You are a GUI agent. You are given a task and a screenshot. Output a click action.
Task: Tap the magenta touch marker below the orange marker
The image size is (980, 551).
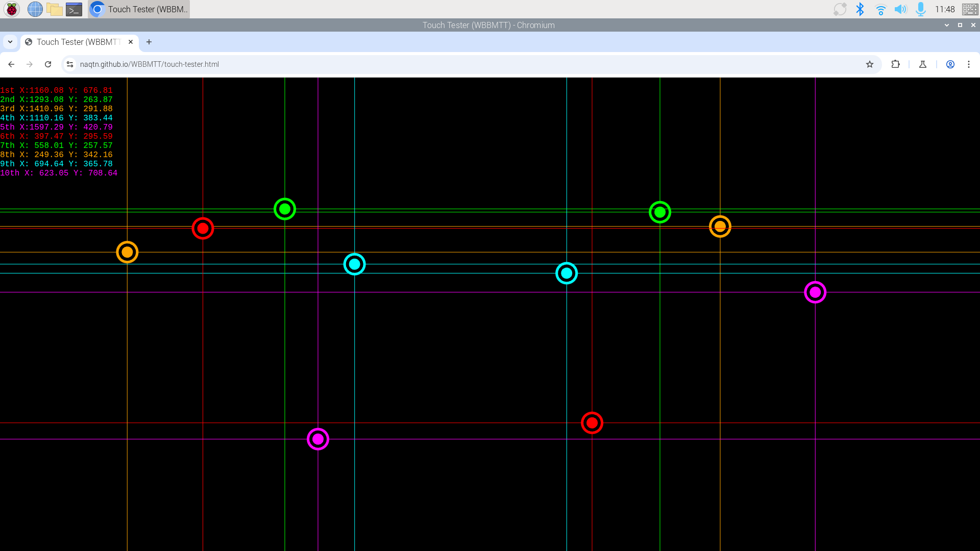tap(815, 292)
